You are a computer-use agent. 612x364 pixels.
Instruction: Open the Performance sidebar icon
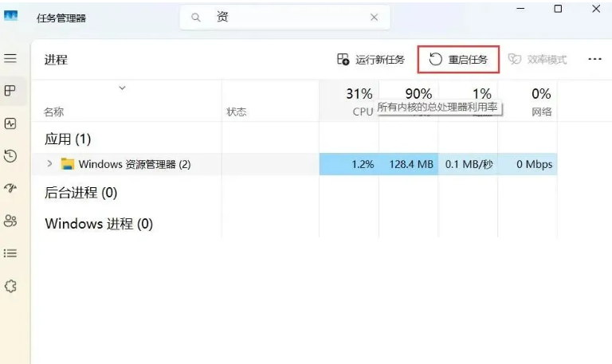point(10,123)
